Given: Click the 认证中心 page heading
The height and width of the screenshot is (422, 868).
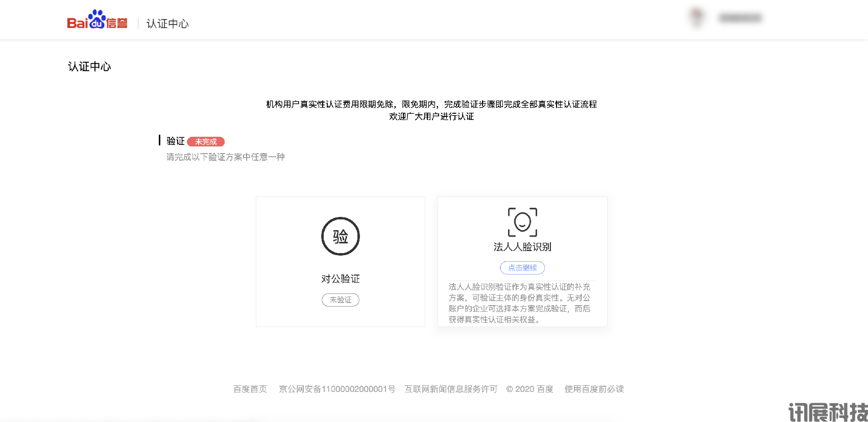Looking at the screenshot, I should [x=89, y=67].
